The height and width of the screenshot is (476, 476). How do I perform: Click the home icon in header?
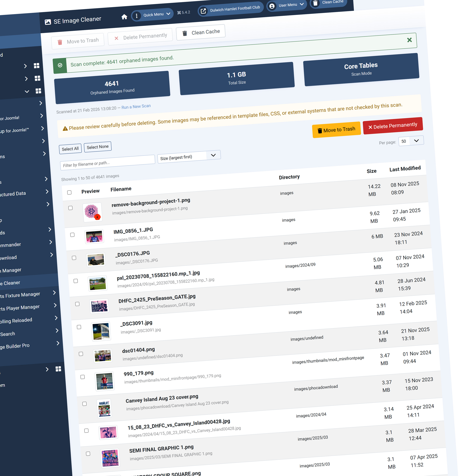[x=124, y=17]
